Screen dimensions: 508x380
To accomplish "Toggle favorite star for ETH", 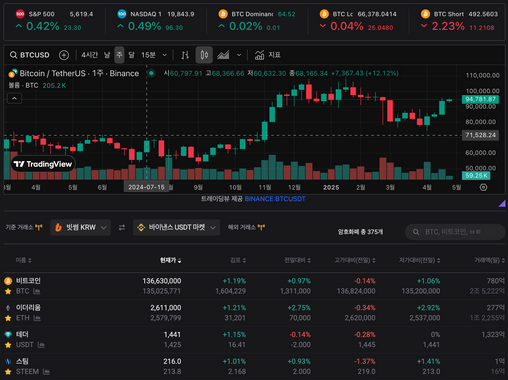I will [x=8, y=318].
